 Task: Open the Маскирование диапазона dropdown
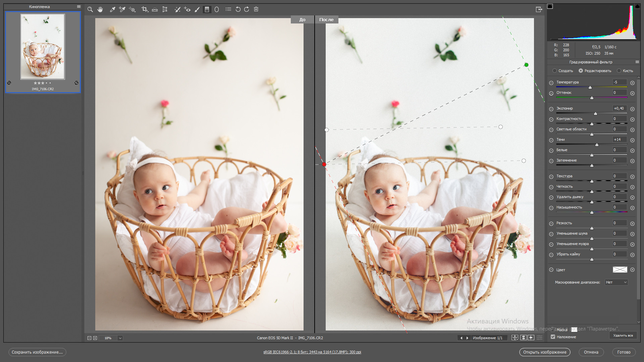pyautogui.click(x=616, y=282)
